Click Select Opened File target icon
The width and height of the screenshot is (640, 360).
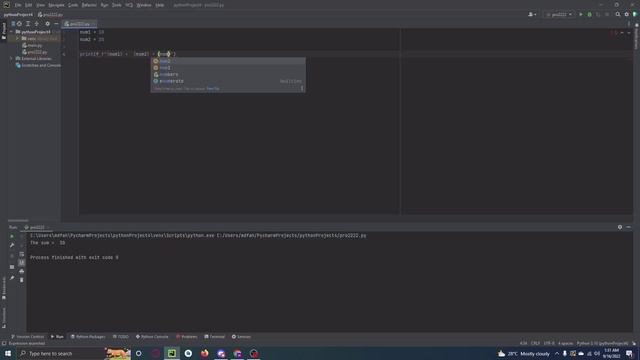click(19, 24)
